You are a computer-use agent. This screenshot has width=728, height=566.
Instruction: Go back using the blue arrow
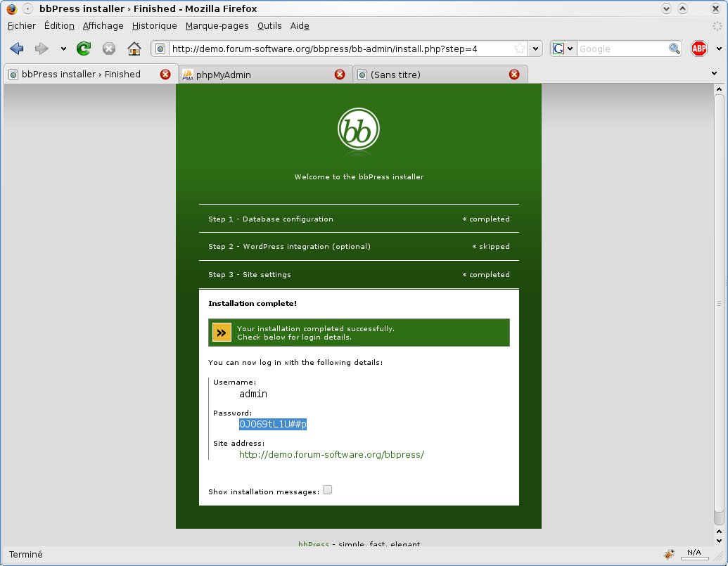pyautogui.click(x=17, y=49)
